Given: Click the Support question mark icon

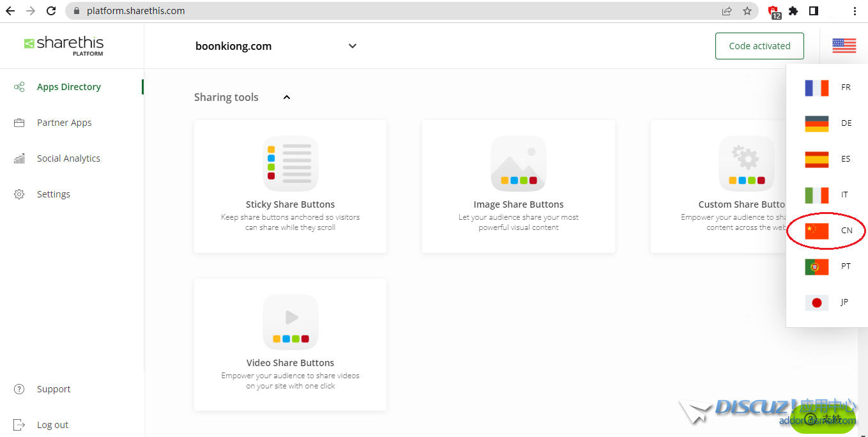Looking at the screenshot, I should point(19,389).
